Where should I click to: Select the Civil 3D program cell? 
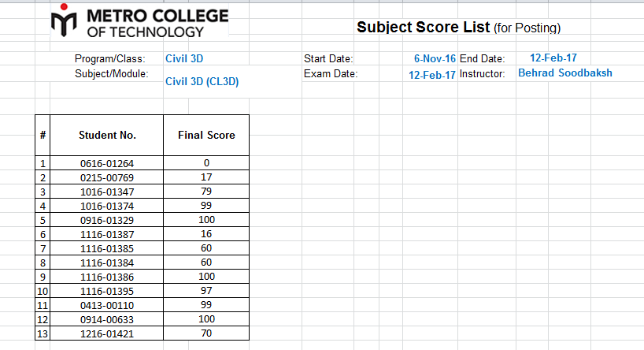(184, 58)
